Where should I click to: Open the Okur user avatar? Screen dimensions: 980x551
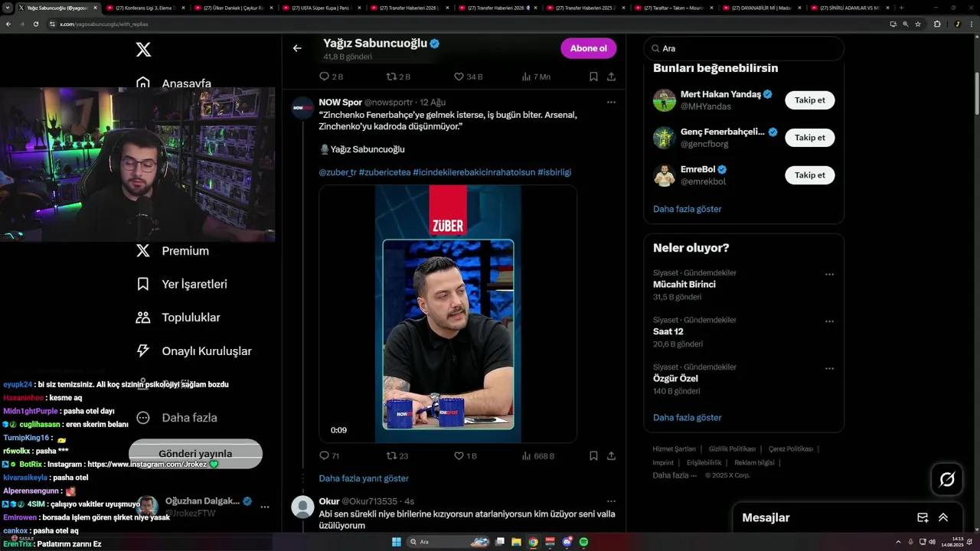pyautogui.click(x=303, y=507)
